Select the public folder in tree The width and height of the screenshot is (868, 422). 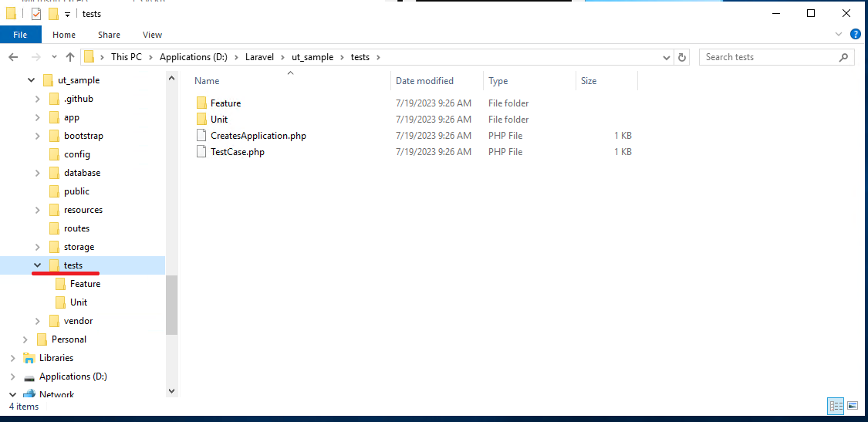coord(76,191)
